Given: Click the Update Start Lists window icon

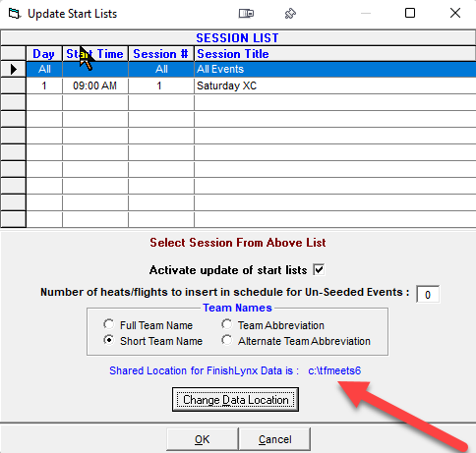Looking at the screenshot, I should tap(15, 14).
